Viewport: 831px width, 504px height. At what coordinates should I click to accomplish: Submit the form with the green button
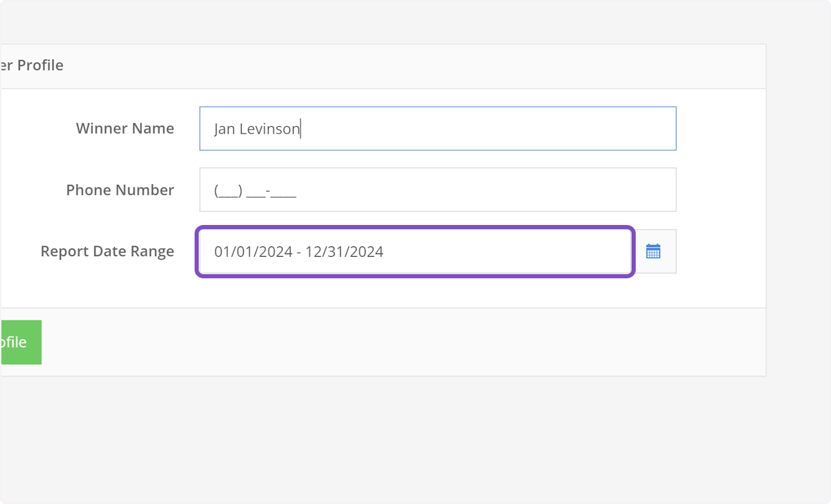click(x=19, y=341)
